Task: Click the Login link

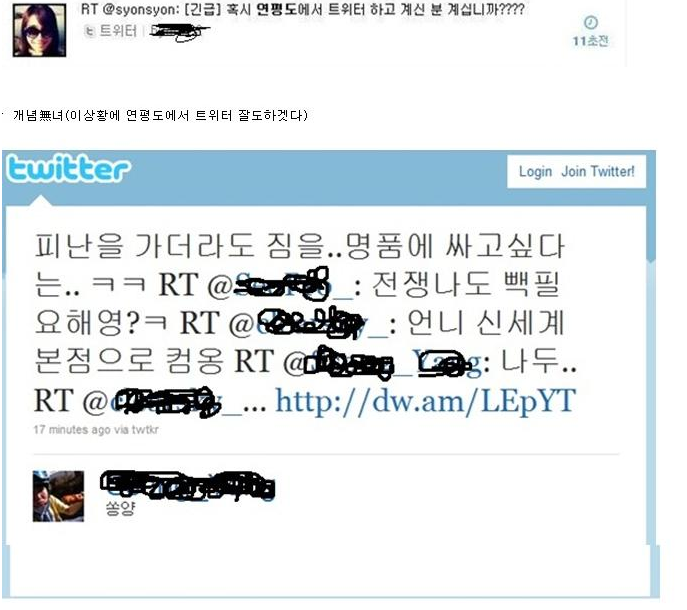Action: (x=535, y=171)
